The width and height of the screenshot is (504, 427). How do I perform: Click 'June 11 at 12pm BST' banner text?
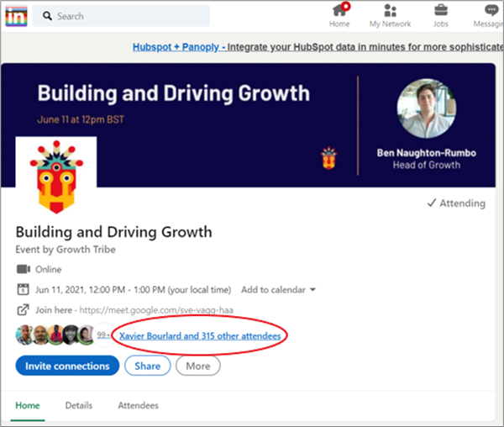click(81, 119)
